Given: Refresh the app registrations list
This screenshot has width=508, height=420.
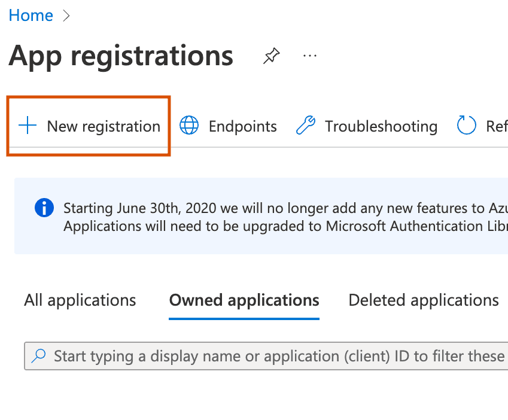Looking at the screenshot, I should (x=466, y=126).
